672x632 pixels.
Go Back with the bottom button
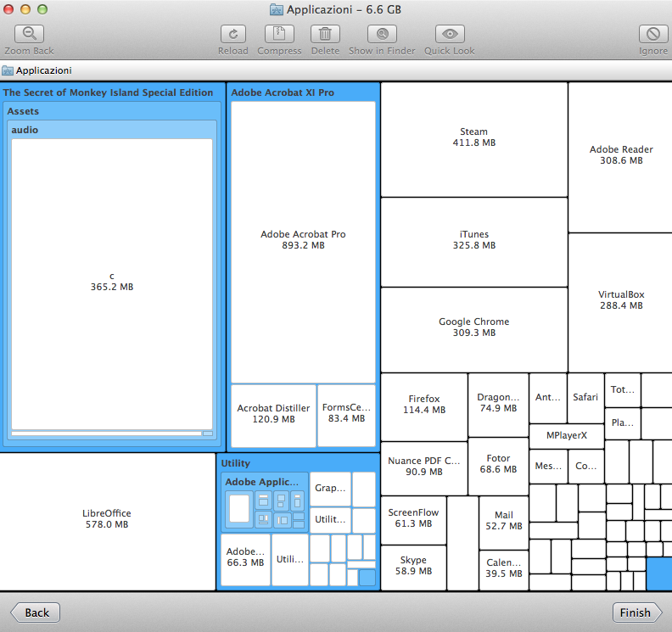[x=36, y=612]
